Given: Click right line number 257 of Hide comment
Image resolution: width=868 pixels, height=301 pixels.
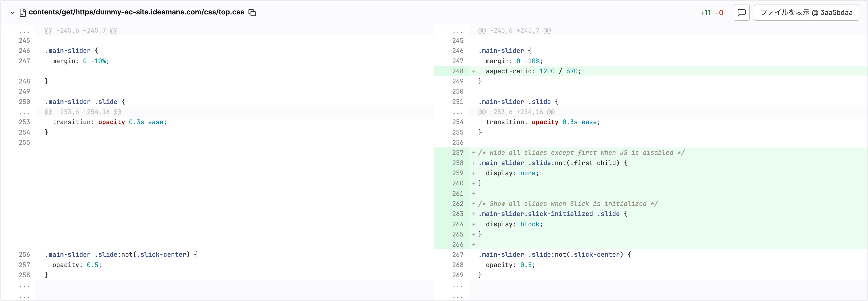Looking at the screenshot, I should [x=458, y=153].
